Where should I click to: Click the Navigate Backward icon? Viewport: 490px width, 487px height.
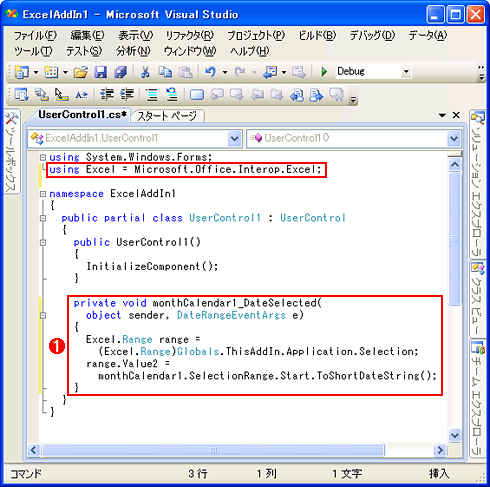pyautogui.click(x=270, y=72)
